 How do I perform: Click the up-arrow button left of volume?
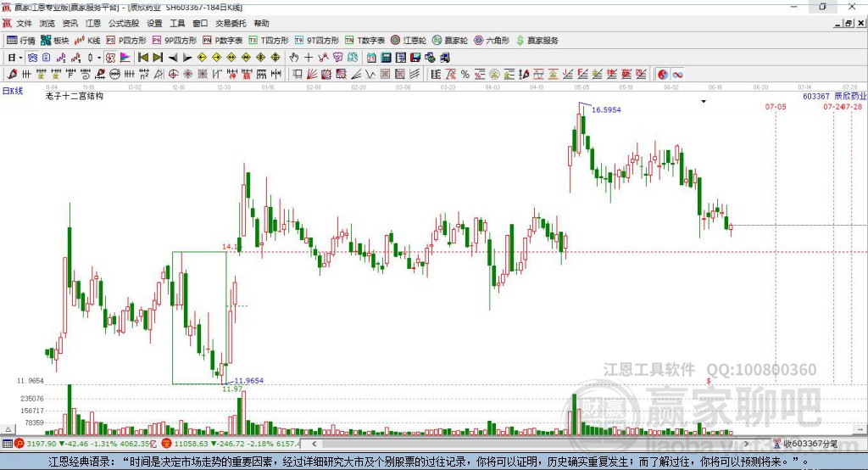8,429
